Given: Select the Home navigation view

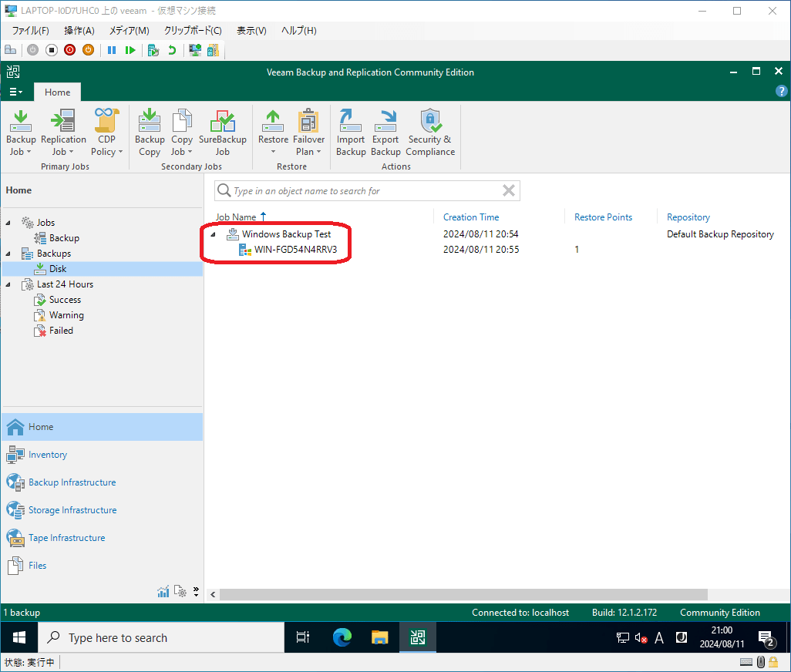Looking at the screenshot, I should click(103, 427).
